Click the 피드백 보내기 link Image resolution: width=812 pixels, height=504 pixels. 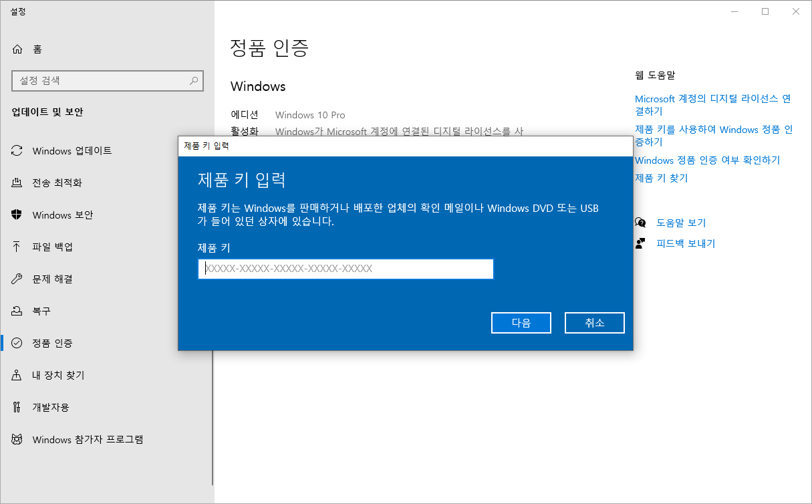point(686,243)
